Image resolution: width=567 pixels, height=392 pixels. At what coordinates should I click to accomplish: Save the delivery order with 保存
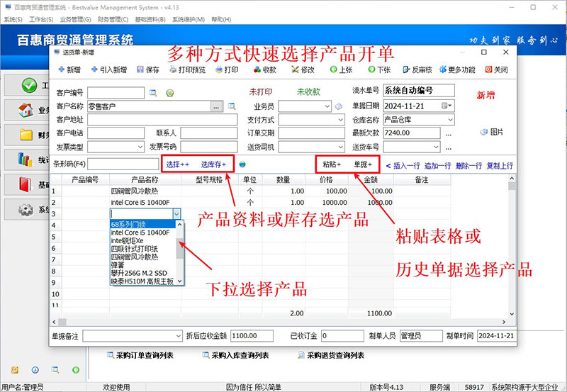tap(148, 69)
